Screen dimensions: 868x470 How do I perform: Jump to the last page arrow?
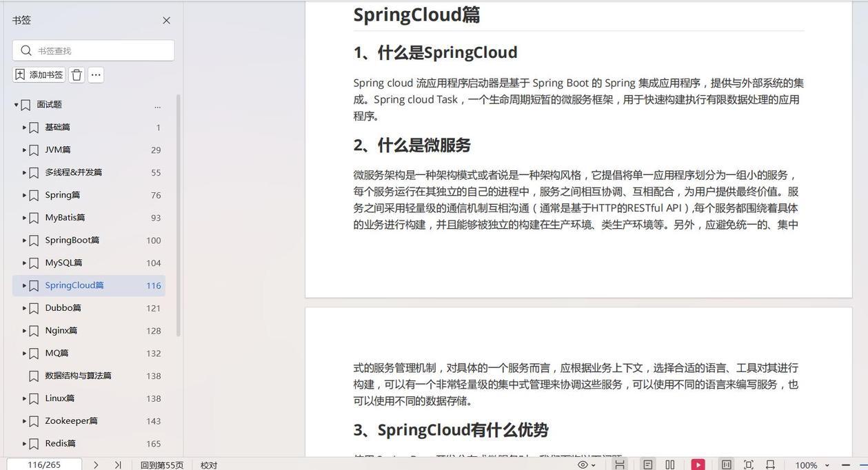click(x=118, y=464)
